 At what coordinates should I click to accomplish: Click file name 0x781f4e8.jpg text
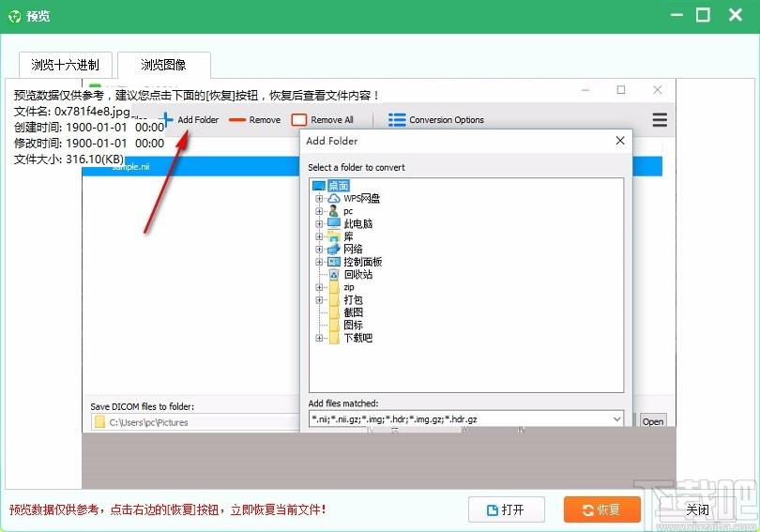92,111
